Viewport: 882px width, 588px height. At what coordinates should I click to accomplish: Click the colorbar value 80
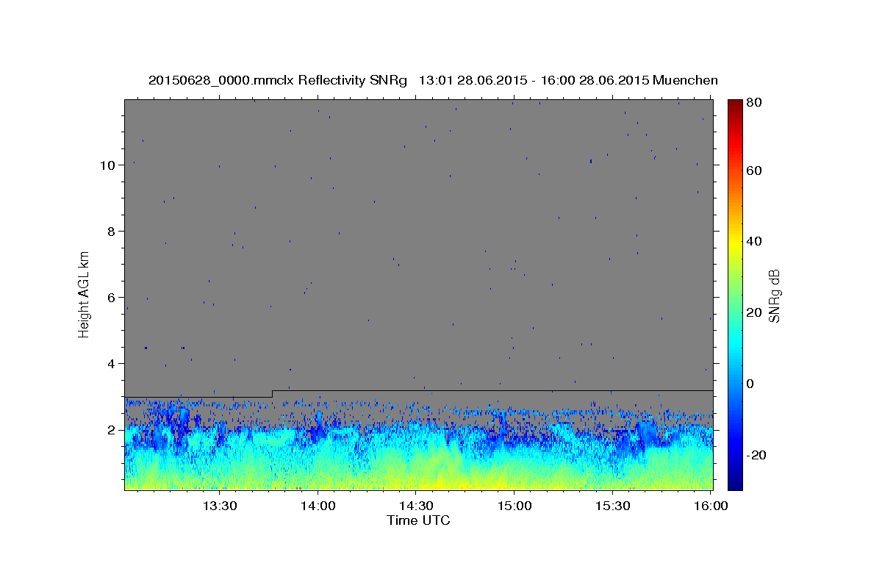tap(753, 103)
